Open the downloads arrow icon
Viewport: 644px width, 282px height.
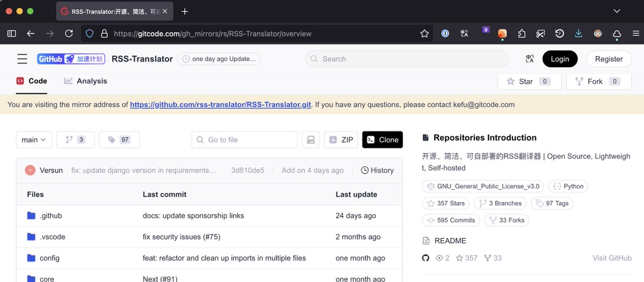click(x=579, y=33)
